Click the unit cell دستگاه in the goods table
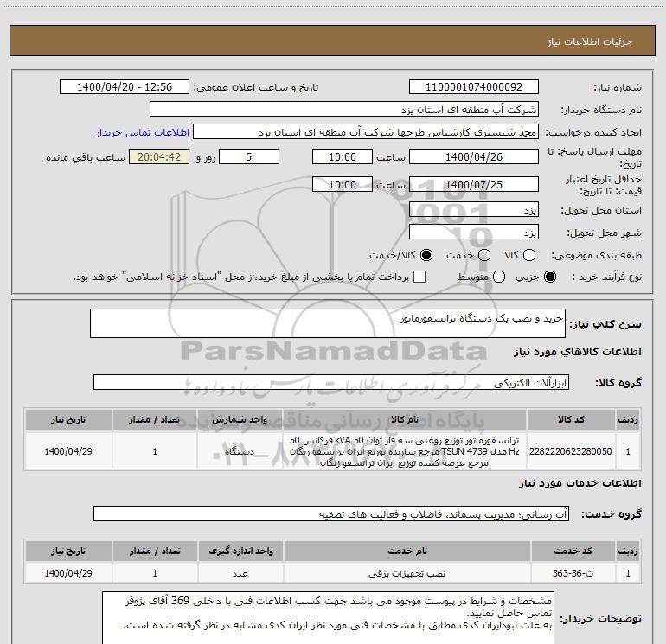 [240, 451]
